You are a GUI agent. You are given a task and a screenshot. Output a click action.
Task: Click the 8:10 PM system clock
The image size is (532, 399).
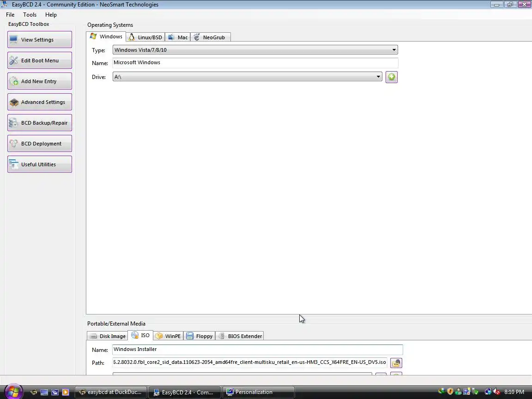[514, 392]
